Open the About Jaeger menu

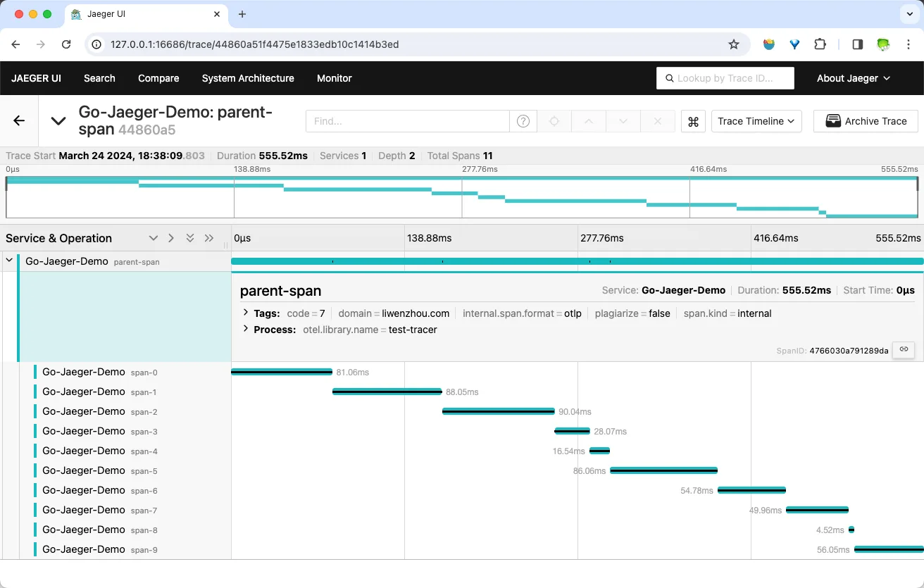pos(853,78)
